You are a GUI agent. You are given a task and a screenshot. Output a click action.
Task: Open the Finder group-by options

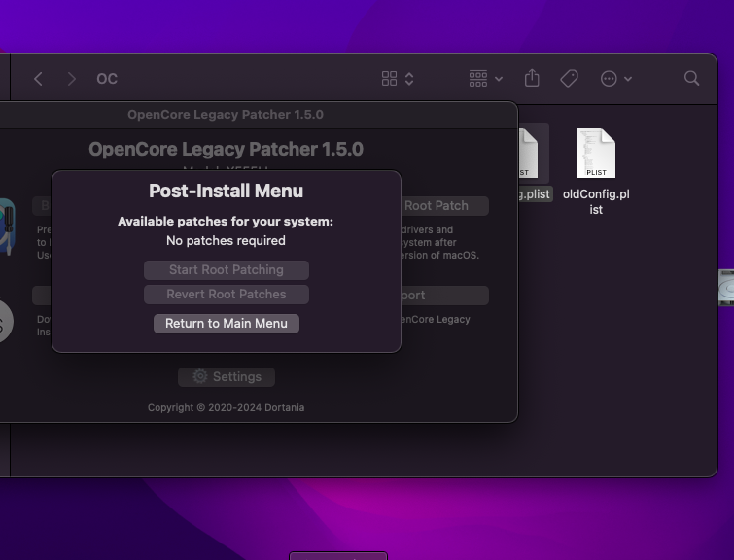coord(478,79)
